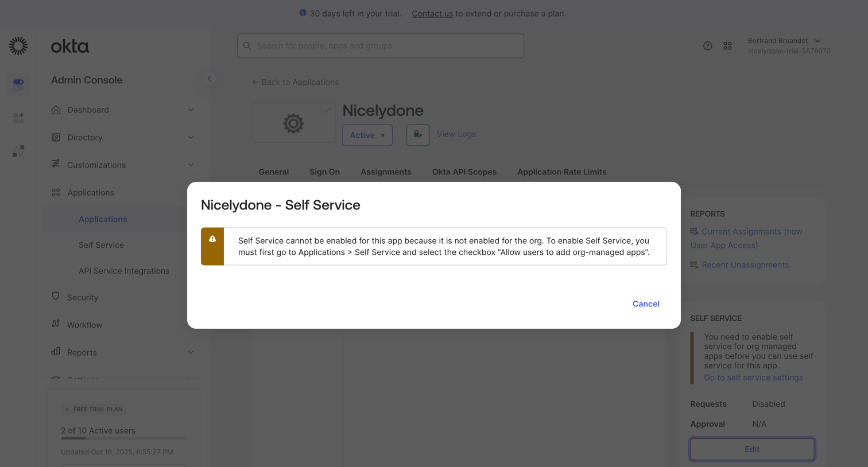868x467 pixels.
Task: Cancel the Self Service dialog
Action: [646, 303]
